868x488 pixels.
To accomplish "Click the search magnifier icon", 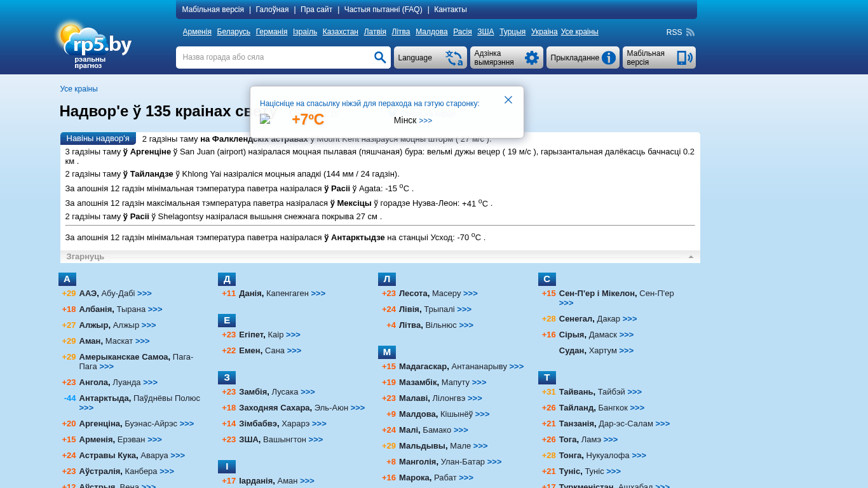I will tap(380, 58).
